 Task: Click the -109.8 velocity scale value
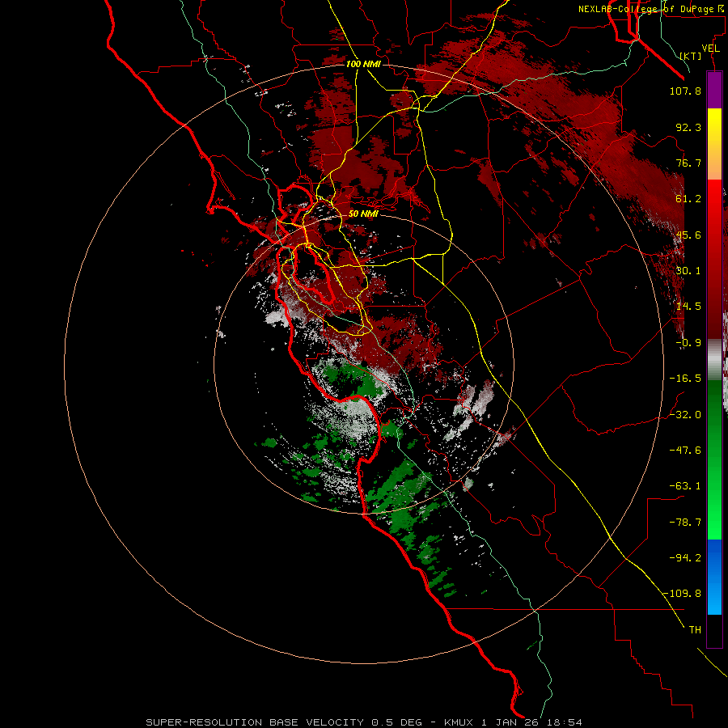682,594
